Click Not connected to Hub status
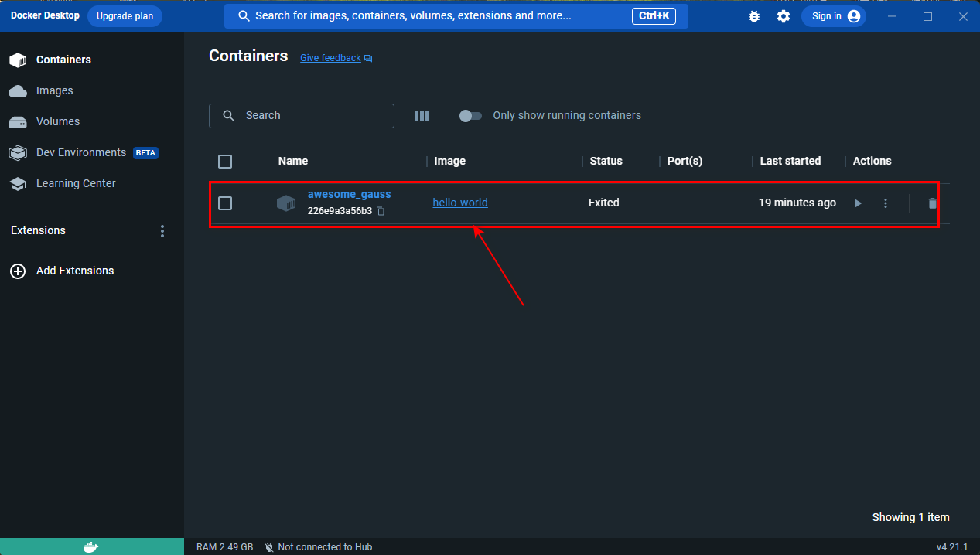This screenshot has width=980, height=555. point(318,547)
